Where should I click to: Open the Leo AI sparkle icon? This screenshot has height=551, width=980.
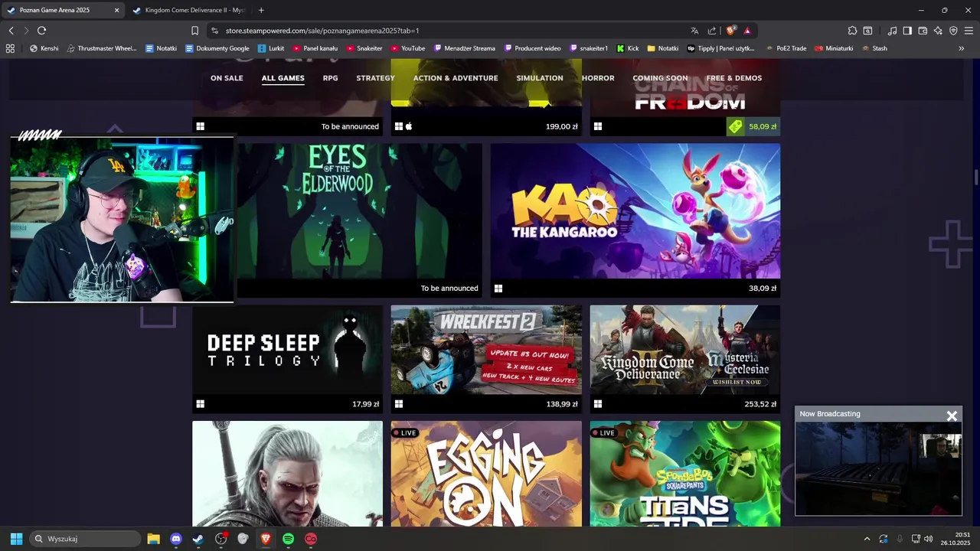click(x=938, y=31)
